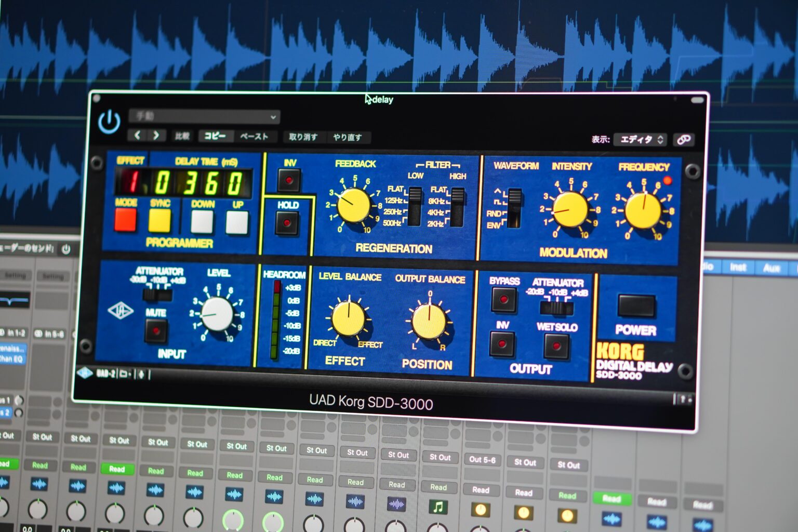Click the 取り消す undo button
The image size is (798, 532).
(303, 137)
